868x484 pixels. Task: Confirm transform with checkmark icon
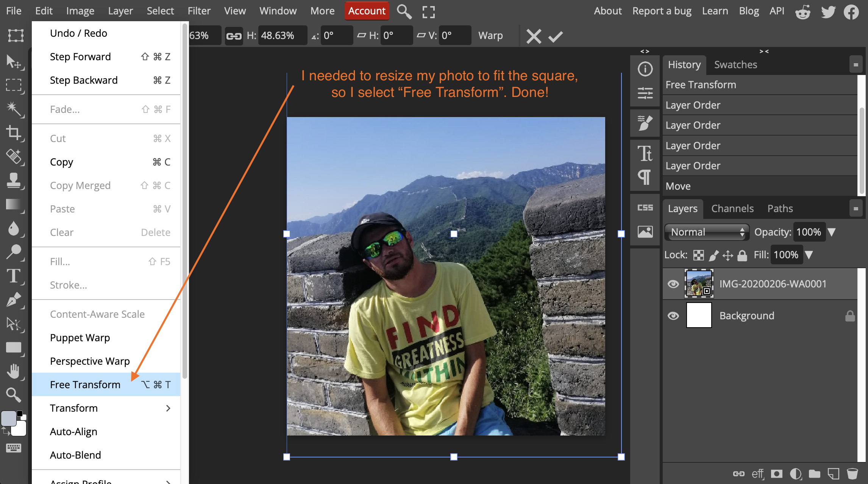pos(556,36)
